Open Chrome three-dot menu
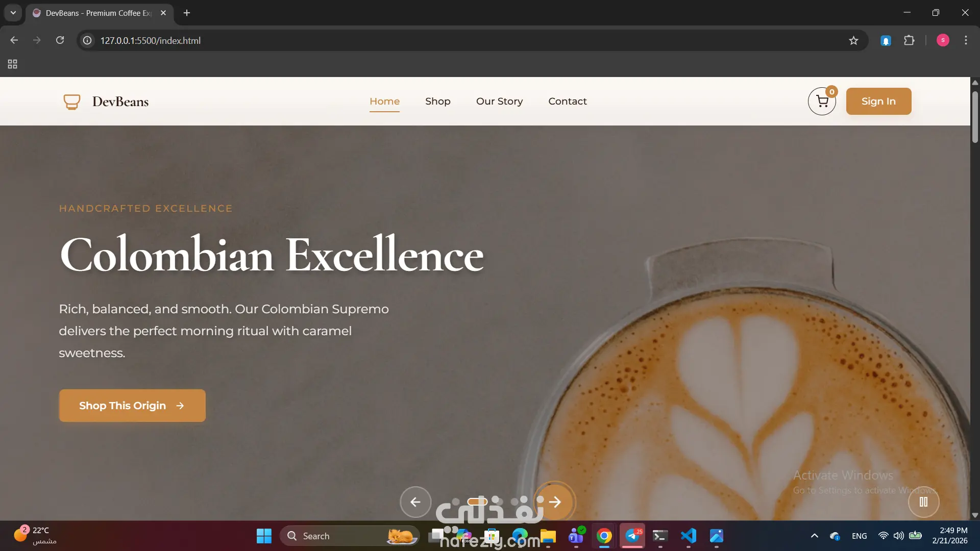The height and width of the screenshot is (551, 980). click(966, 40)
